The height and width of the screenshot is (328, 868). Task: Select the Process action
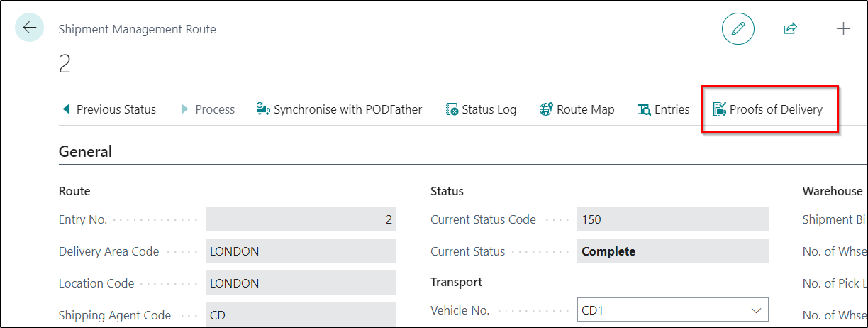207,109
